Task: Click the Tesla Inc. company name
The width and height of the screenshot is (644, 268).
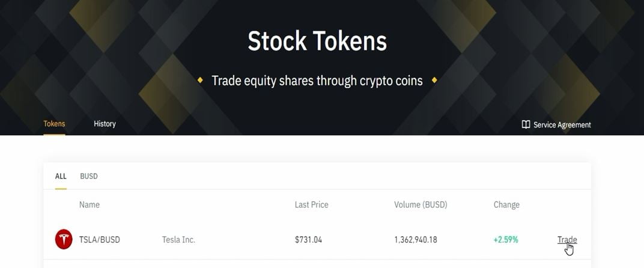Action: [178, 240]
